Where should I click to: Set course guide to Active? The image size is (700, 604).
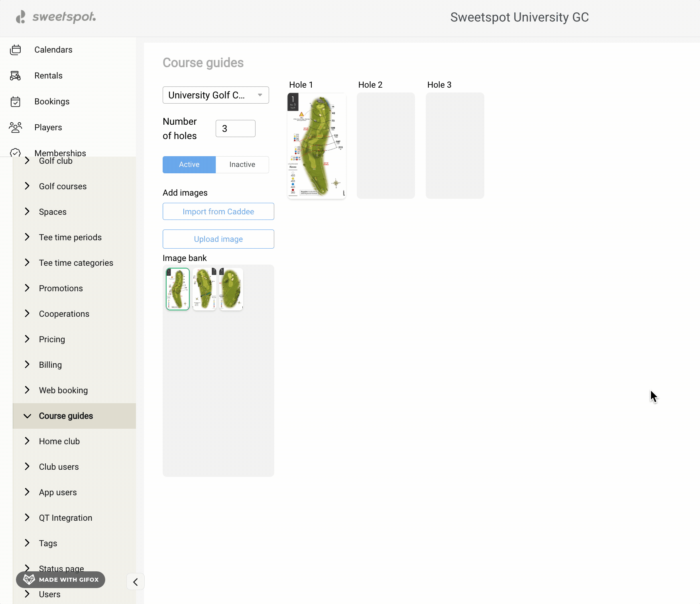coord(189,165)
